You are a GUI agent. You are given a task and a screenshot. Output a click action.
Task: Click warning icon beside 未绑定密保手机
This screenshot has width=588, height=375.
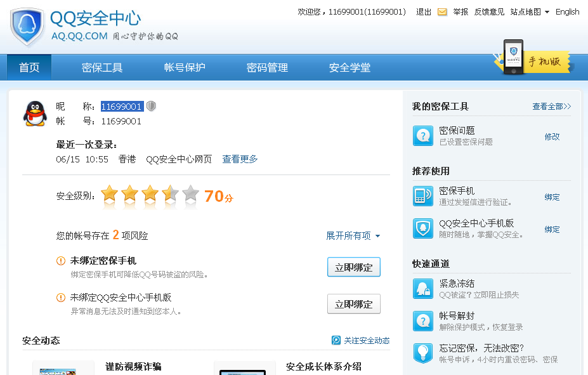coord(61,261)
